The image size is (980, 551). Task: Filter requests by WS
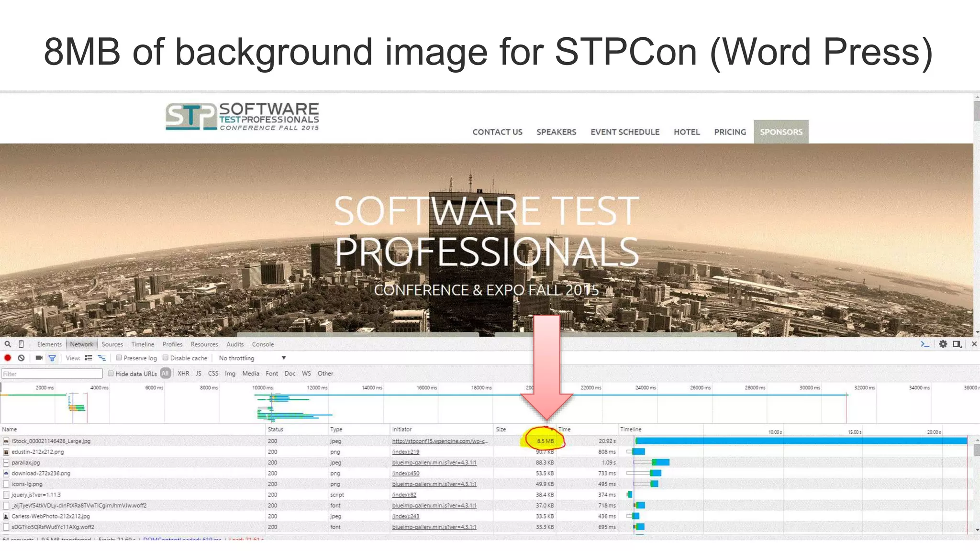coord(306,374)
